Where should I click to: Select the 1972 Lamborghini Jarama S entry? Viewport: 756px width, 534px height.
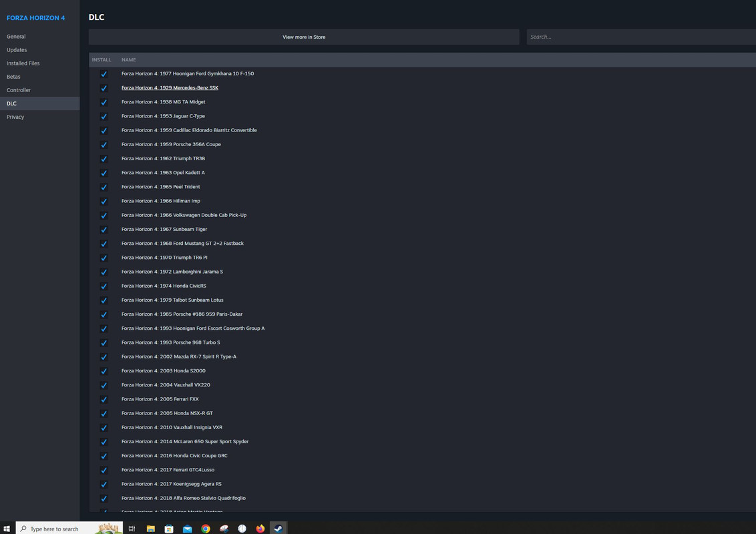(172, 272)
